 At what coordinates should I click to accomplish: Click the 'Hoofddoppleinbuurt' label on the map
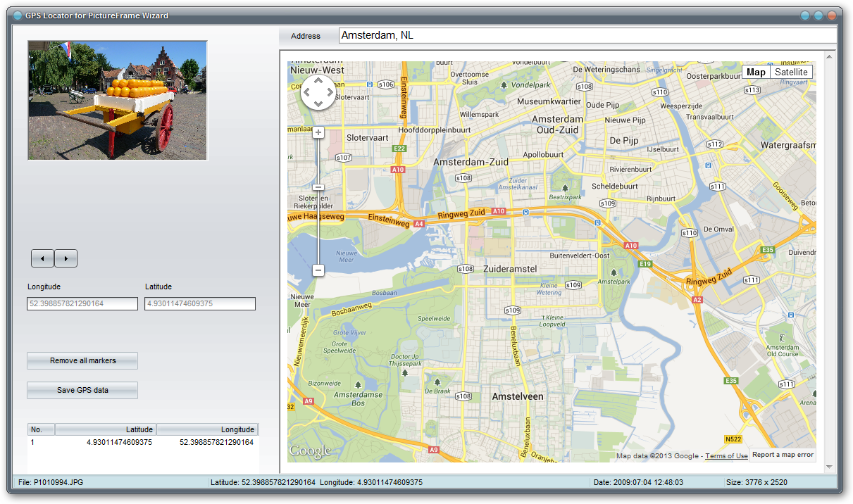click(435, 130)
